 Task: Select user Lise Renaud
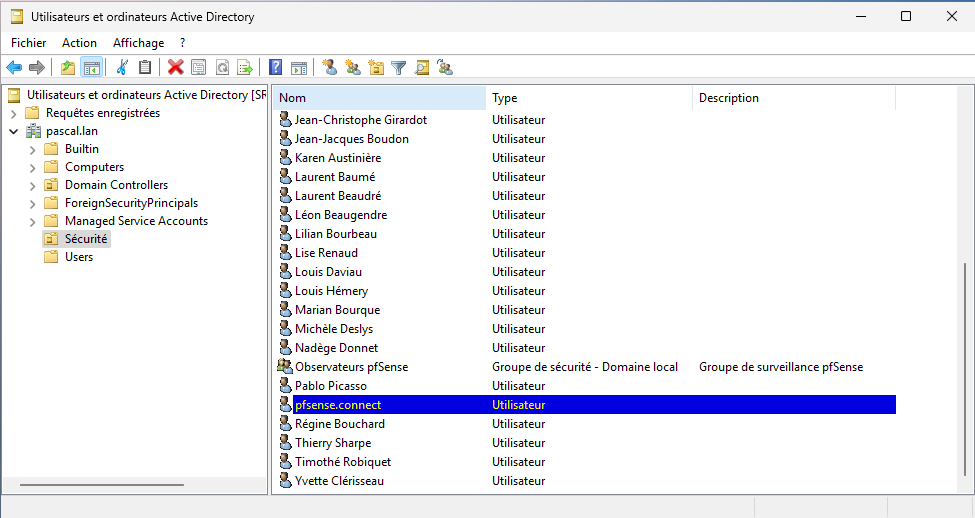click(326, 252)
